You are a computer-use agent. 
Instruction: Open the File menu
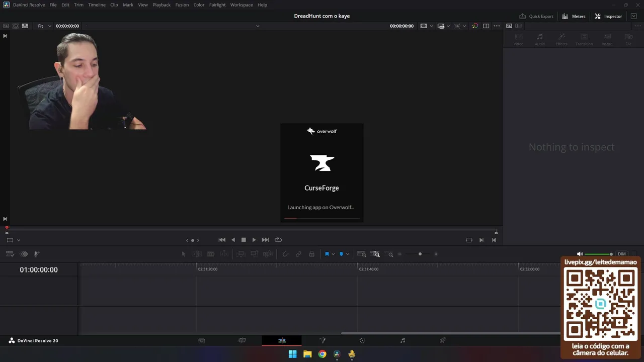(x=53, y=5)
